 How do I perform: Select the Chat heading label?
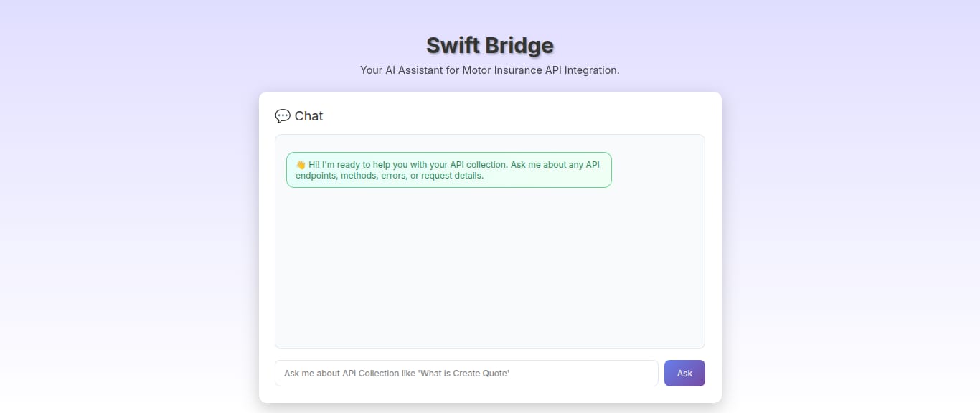pyautogui.click(x=308, y=116)
